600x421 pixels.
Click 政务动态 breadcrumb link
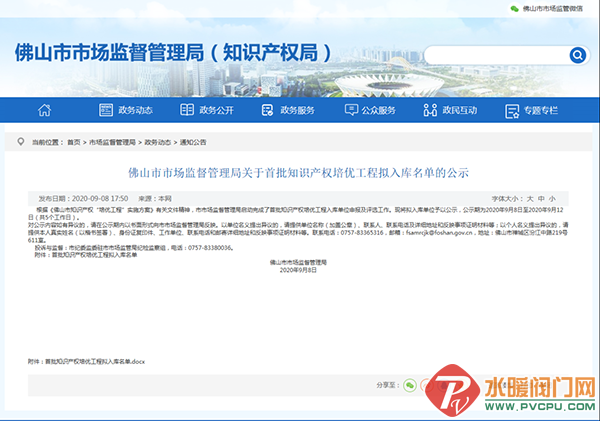point(158,142)
